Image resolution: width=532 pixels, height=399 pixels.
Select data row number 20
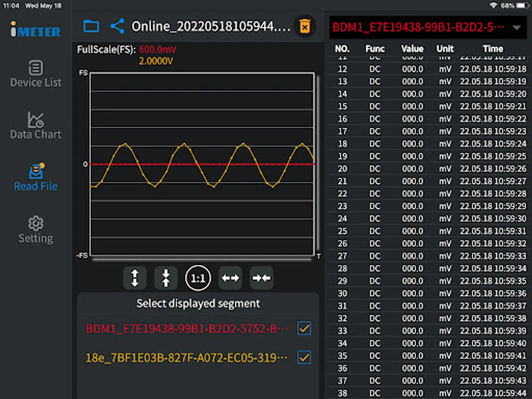pyautogui.click(x=428, y=169)
